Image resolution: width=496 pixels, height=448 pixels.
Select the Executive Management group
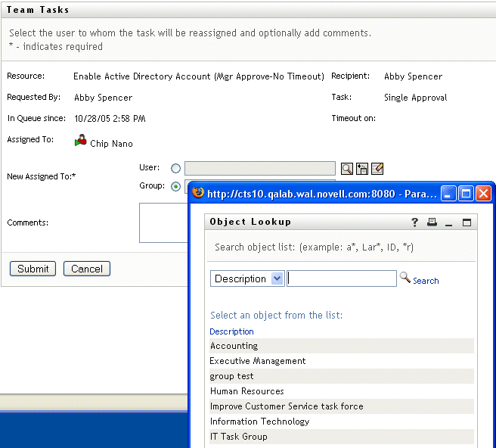342,361
